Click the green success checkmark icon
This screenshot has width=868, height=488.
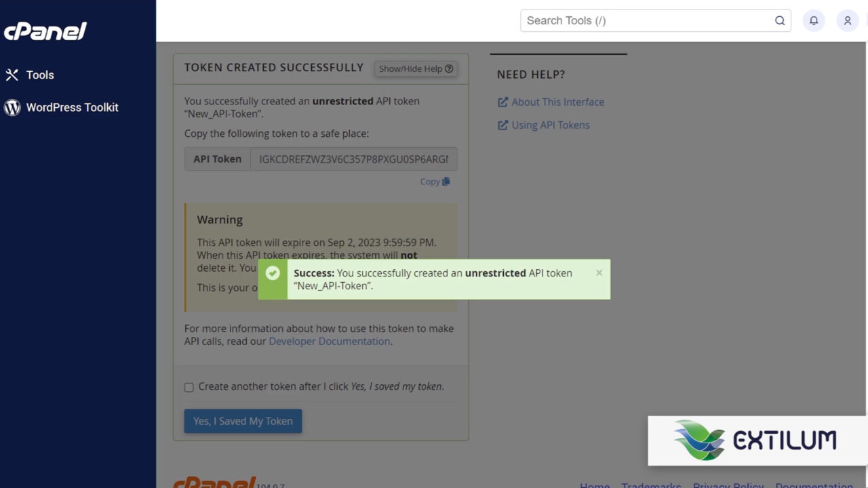pyautogui.click(x=273, y=273)
